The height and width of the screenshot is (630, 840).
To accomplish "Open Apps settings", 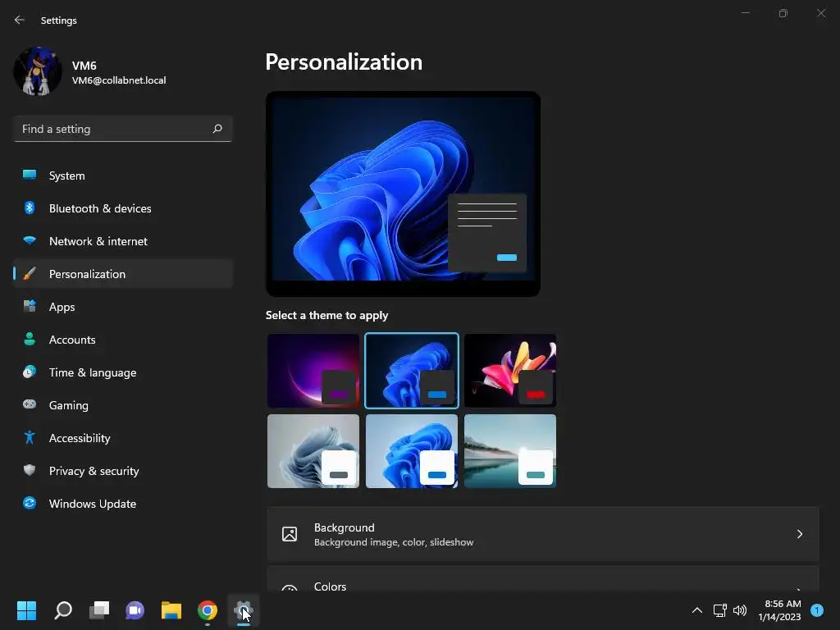I will (123, 307).
